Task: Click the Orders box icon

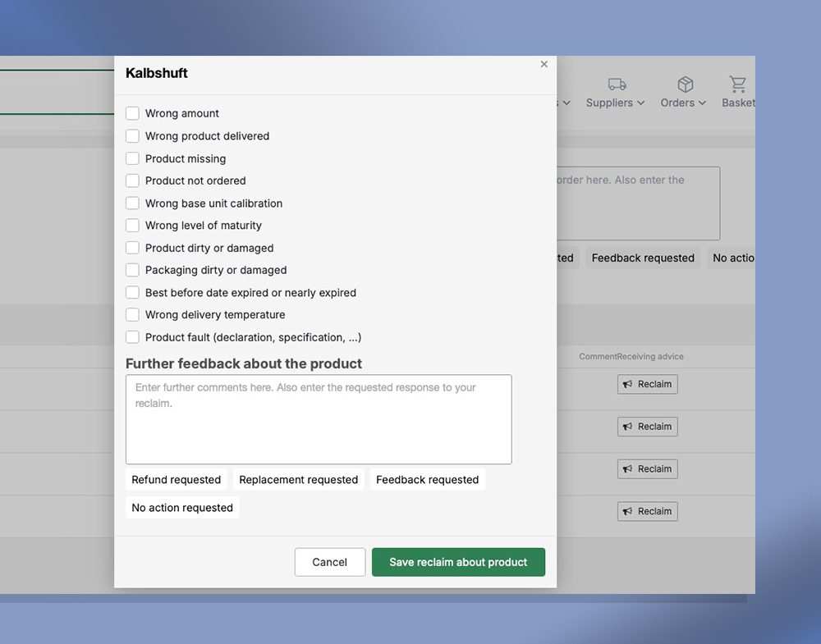Action: point(685,84)
